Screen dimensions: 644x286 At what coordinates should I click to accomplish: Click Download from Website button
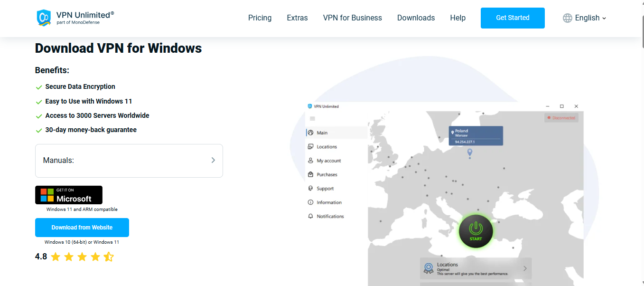82,228
